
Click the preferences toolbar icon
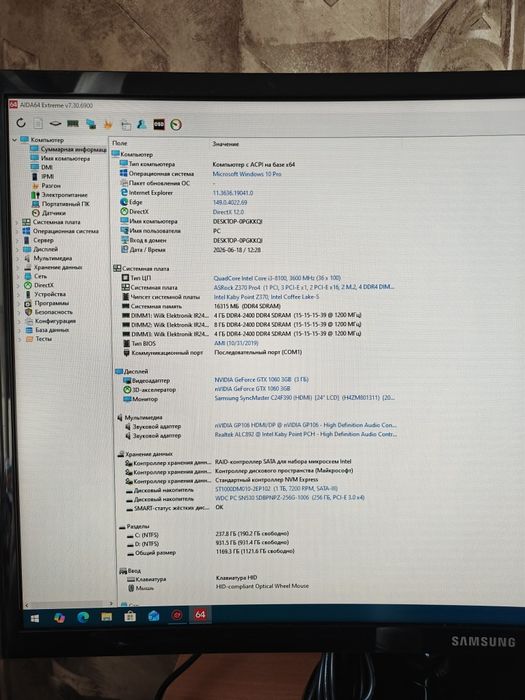pos(126,125)
